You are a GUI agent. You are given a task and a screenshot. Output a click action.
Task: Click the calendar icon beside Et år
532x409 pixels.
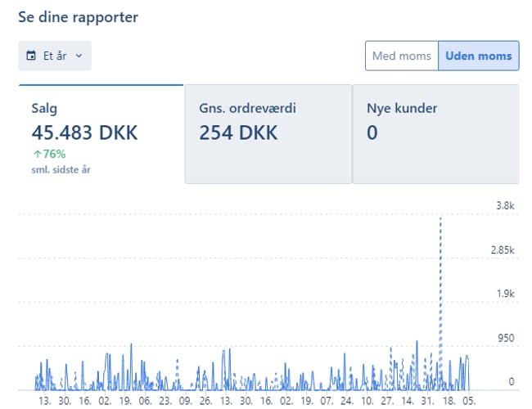click(31, 56)
